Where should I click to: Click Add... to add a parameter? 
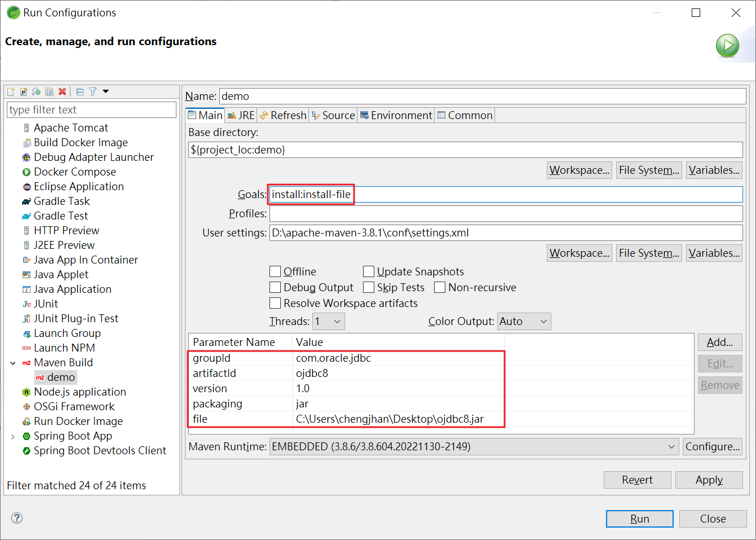tap(719, 342)
